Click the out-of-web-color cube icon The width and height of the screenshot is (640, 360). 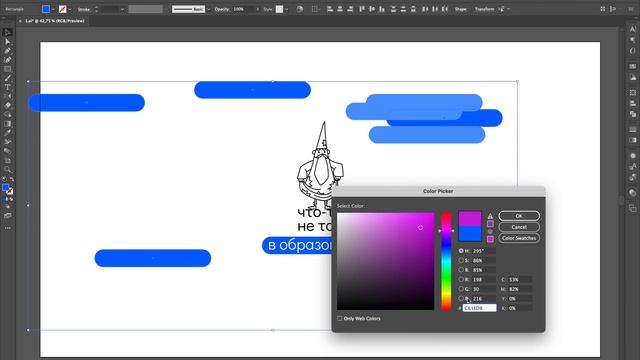[490, 231]
